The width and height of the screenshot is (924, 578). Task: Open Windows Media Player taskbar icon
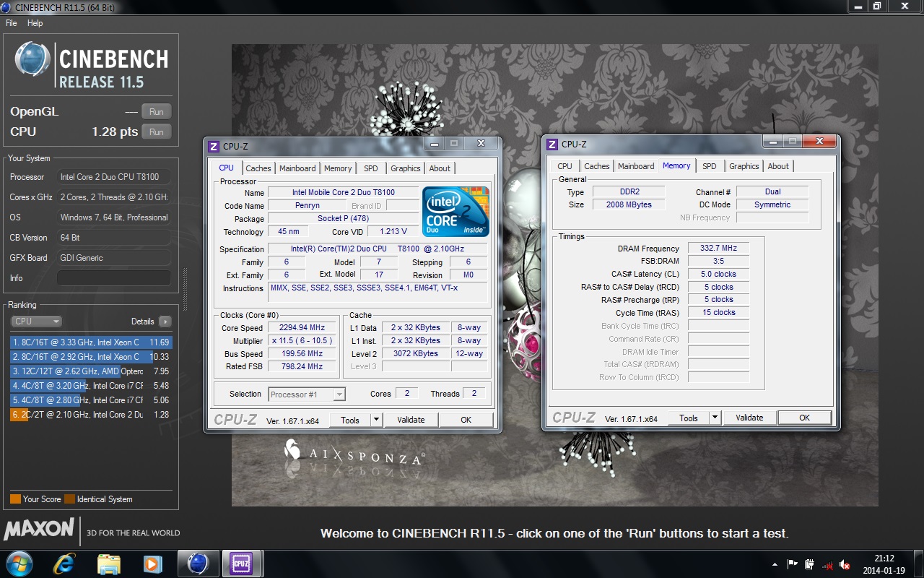[x=152, y=564]
